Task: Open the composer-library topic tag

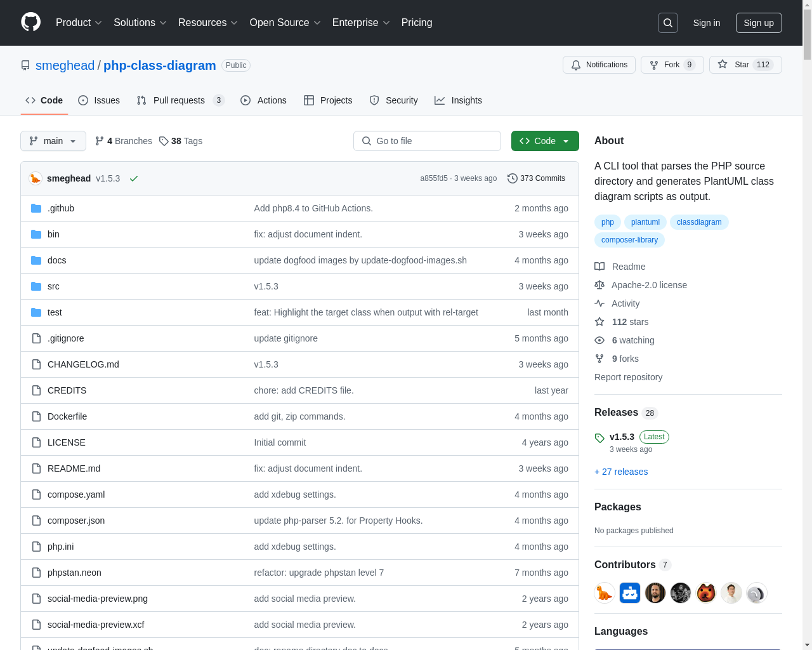Action: pos(629,240)
